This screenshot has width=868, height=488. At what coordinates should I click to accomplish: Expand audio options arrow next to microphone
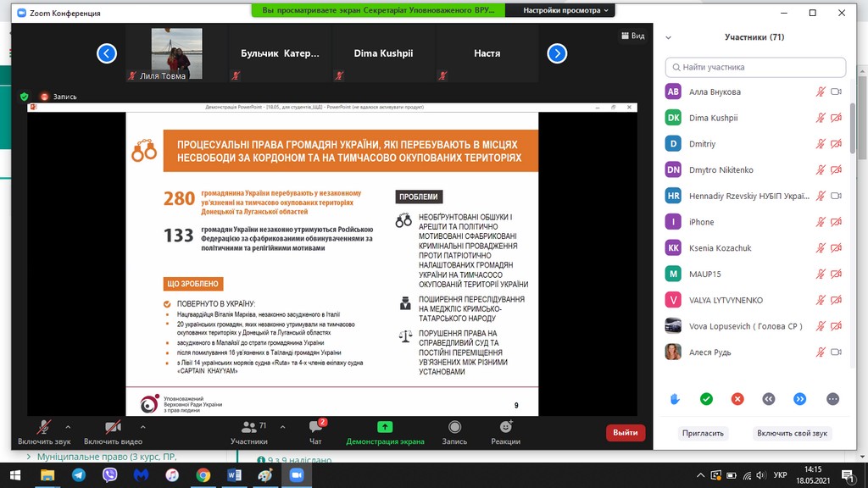coord(68,426)
